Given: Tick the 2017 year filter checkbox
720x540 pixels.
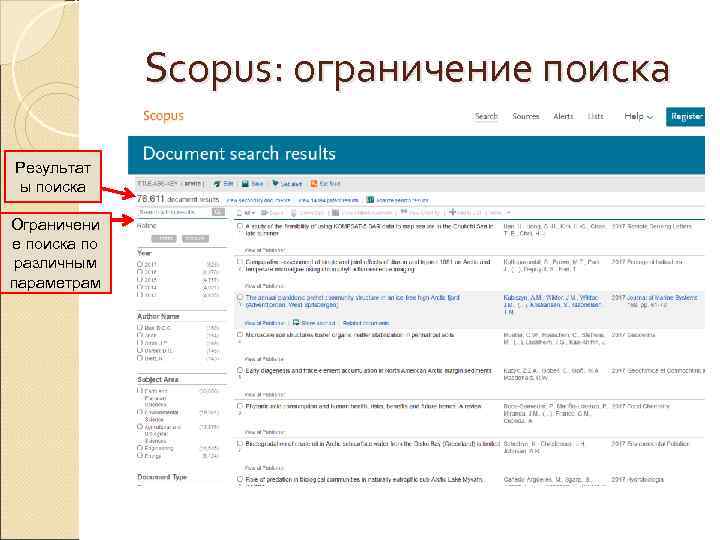Looking at the screenshot, I should pyautogui.click(x=140, y=264).
